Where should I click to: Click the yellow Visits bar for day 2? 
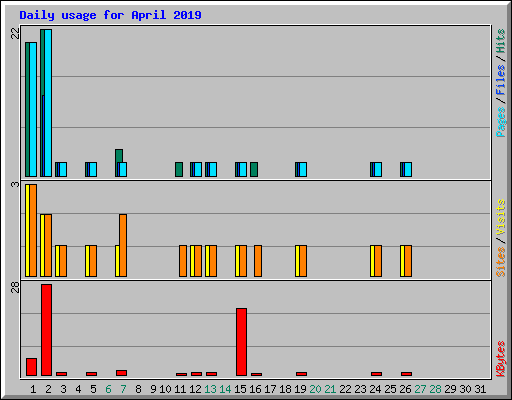click(42, 245)
